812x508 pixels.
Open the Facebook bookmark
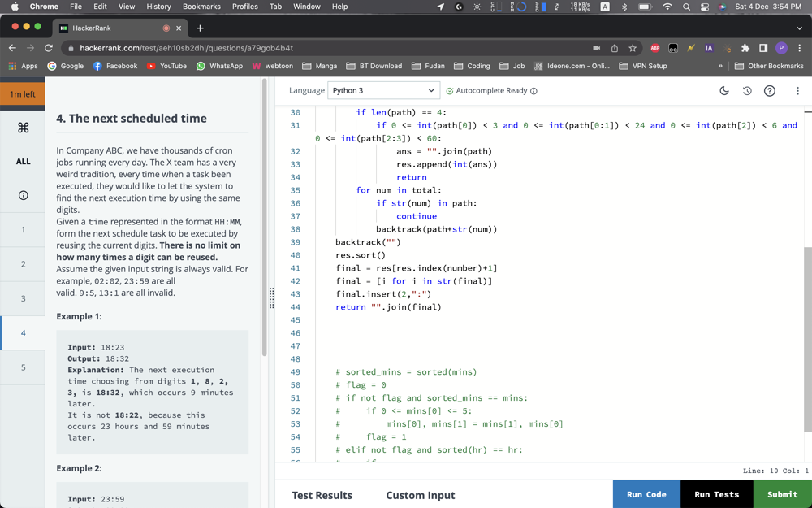point(115,66)
